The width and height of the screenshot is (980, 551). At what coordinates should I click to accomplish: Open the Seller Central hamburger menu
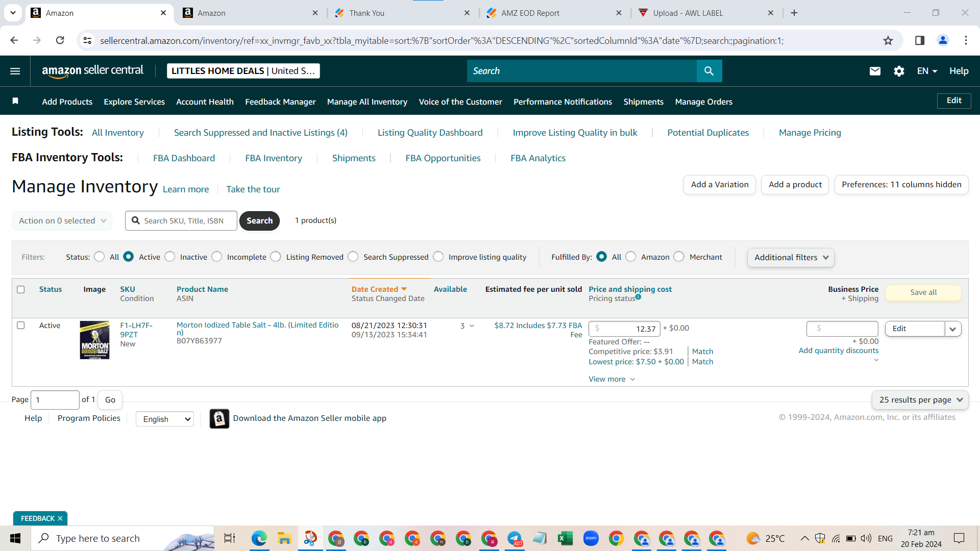(15, 71)
